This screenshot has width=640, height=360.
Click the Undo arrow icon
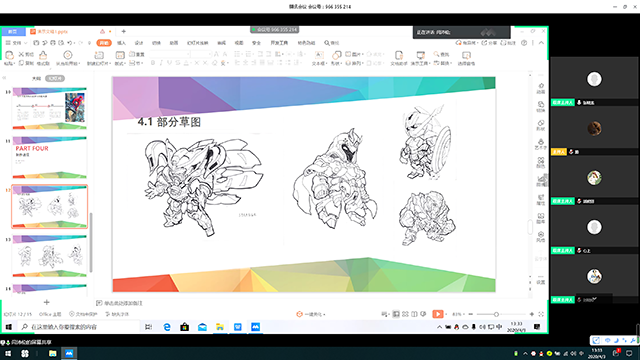pos(70,43)
